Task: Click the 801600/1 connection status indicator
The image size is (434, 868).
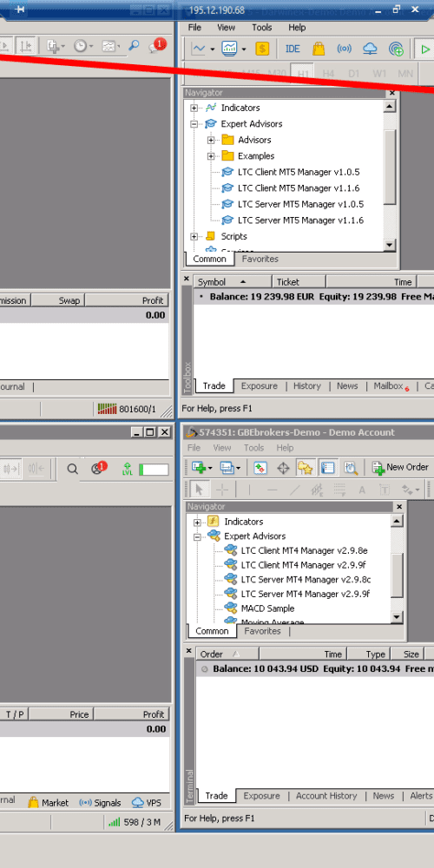Action: coord(127,410)
